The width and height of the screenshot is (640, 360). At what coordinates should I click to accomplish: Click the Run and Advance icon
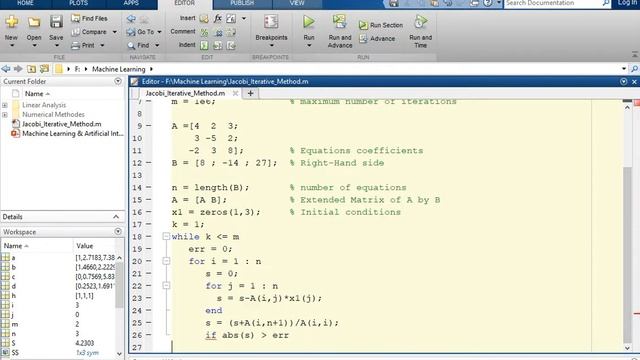[x=340, y=22]
